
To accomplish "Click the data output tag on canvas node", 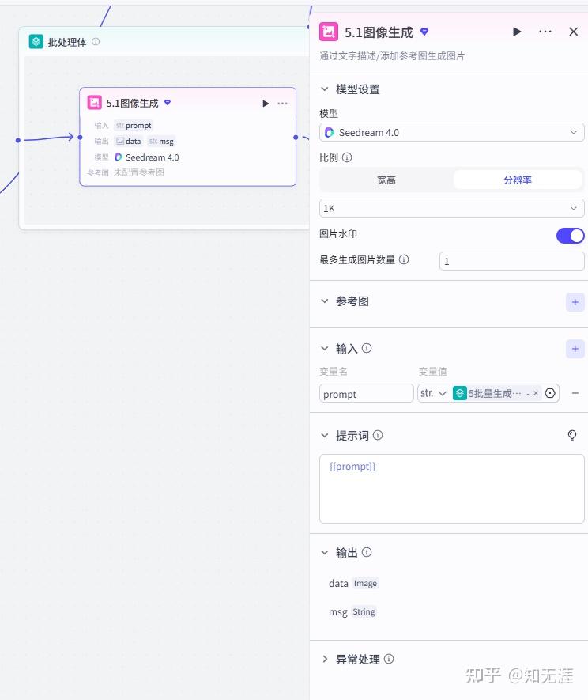I will coord(129,141).
